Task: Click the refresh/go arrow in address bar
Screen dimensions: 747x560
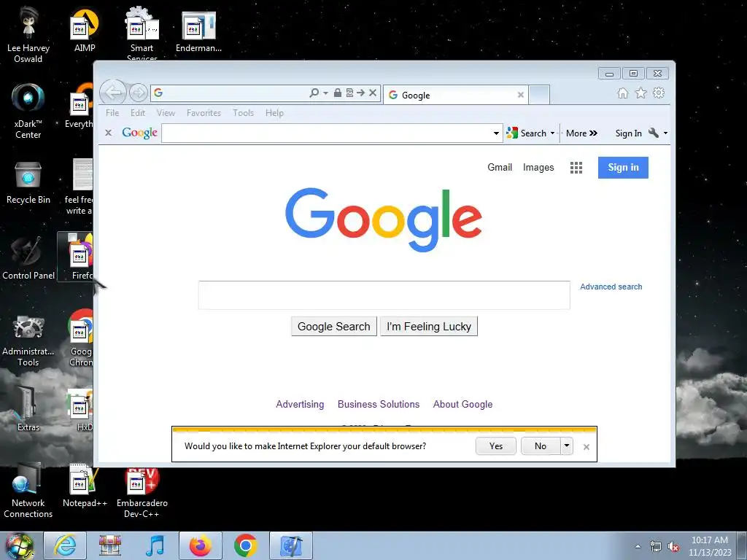Action: point(360,93)
